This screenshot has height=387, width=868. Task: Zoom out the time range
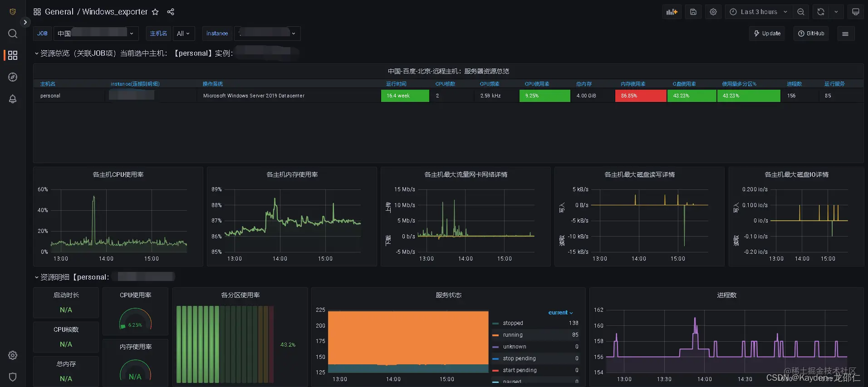pyautogui.click(x=801, y=12)
